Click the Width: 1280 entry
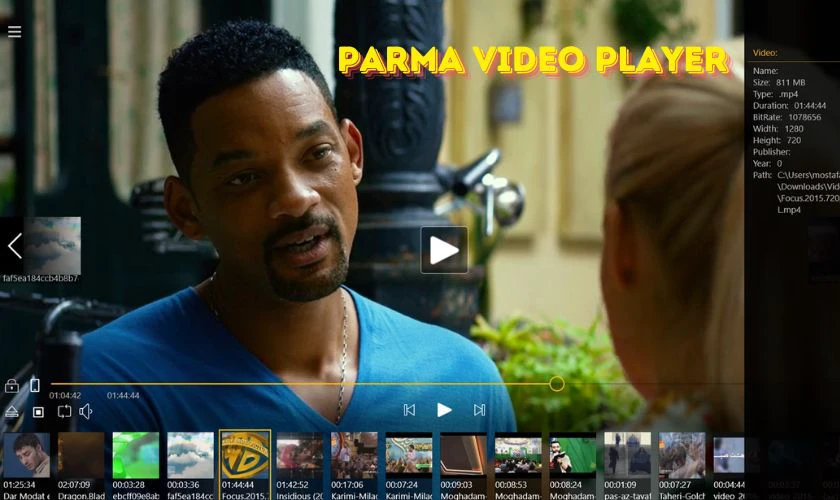Screen dimensions: 840x500 [x=778, y=129]
